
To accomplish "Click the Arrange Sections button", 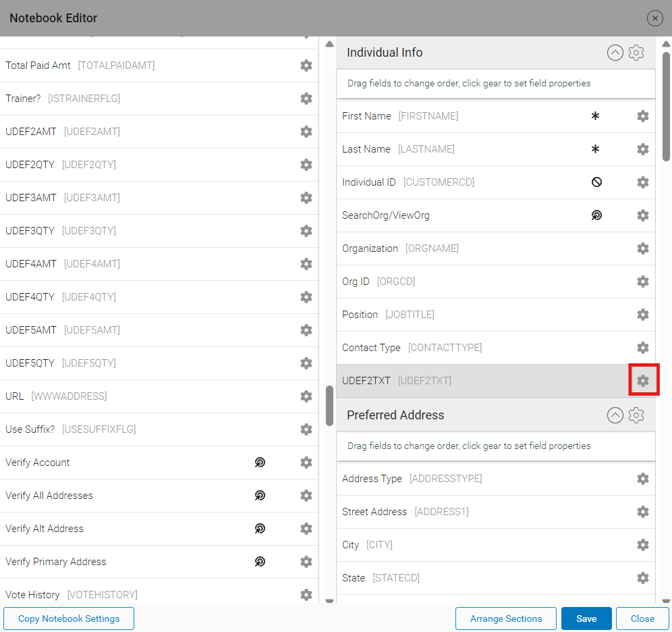I will pyautogui.click(x=506, y=618).
